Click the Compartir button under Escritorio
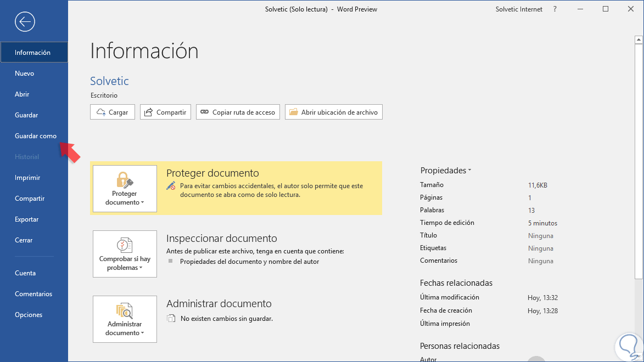Image resolution: width=644 pixels, height=362 pixels. (165, 112)
